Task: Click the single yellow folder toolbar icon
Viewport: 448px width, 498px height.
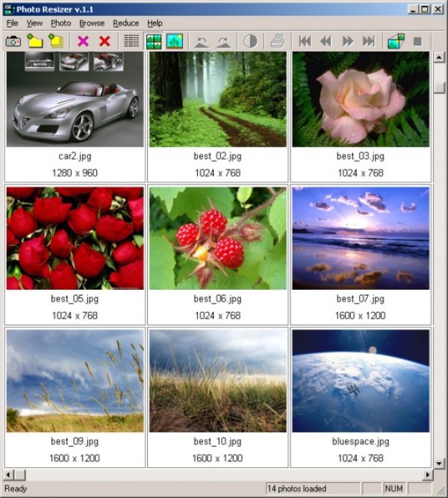Action: tap(34, 41)
